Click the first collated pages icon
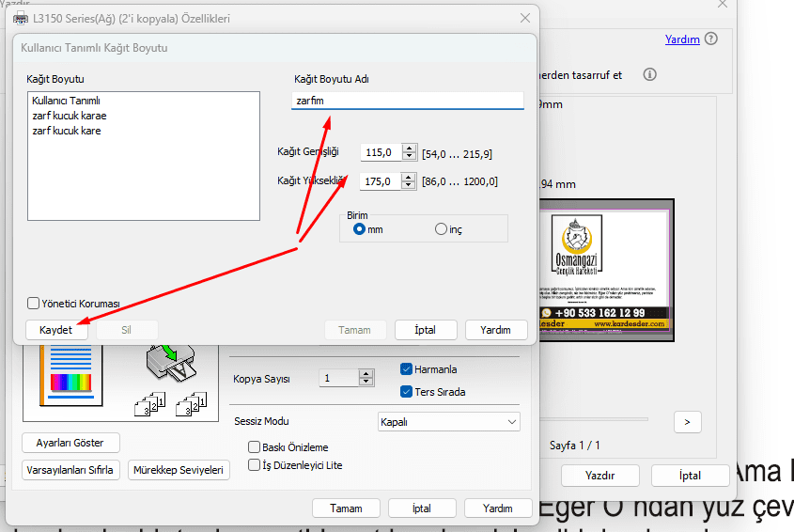Viewport: 794px width, 532px height. tap(150, 404)
